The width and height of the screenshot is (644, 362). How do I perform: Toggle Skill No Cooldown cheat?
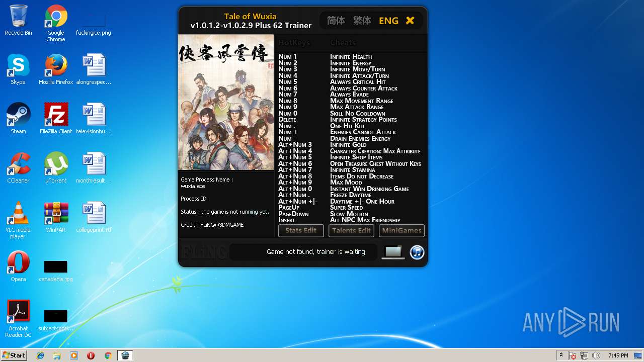(x=357, y=114)
